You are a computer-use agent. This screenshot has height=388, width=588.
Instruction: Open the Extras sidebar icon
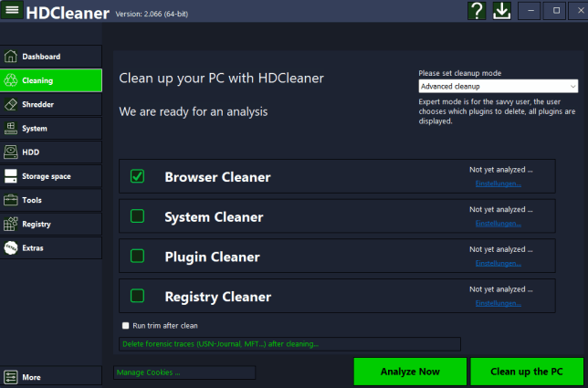click(11, 247)
